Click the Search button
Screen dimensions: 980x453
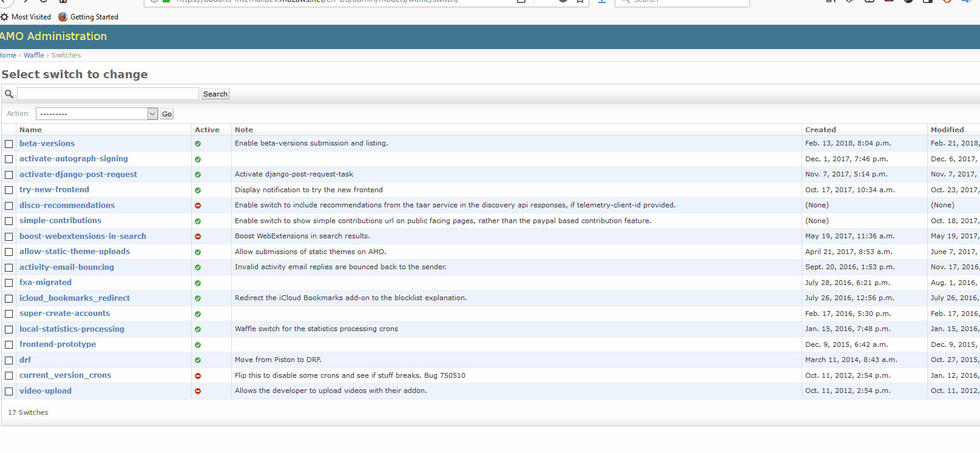click(x=215, y=94)
